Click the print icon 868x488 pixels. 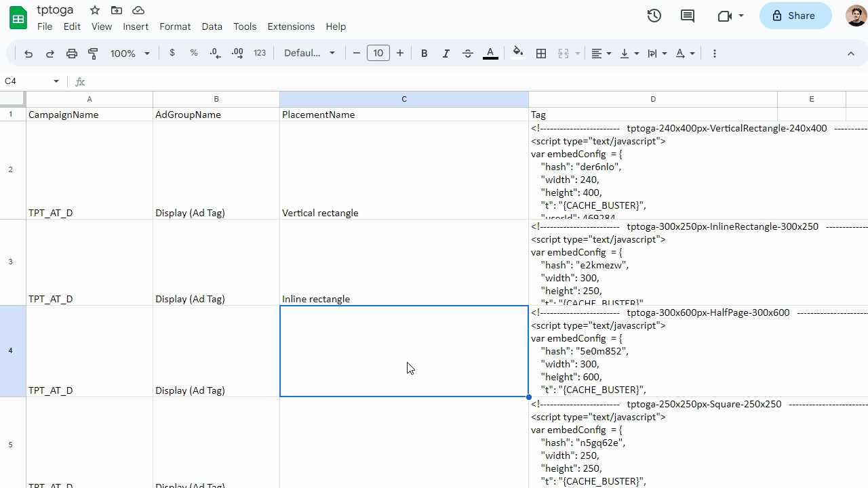coord(71,54)
